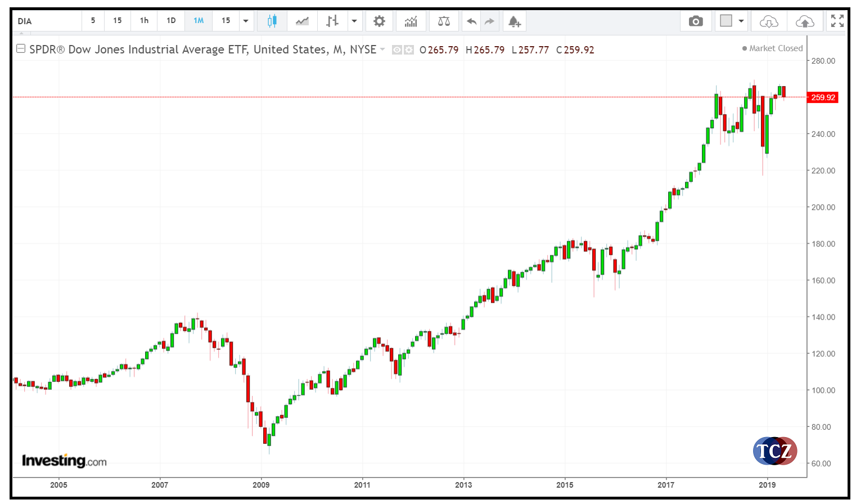The height and width of the screenshot is (504, 856).
Task: Open compare instruments with the scales icon
Action: 444,20
